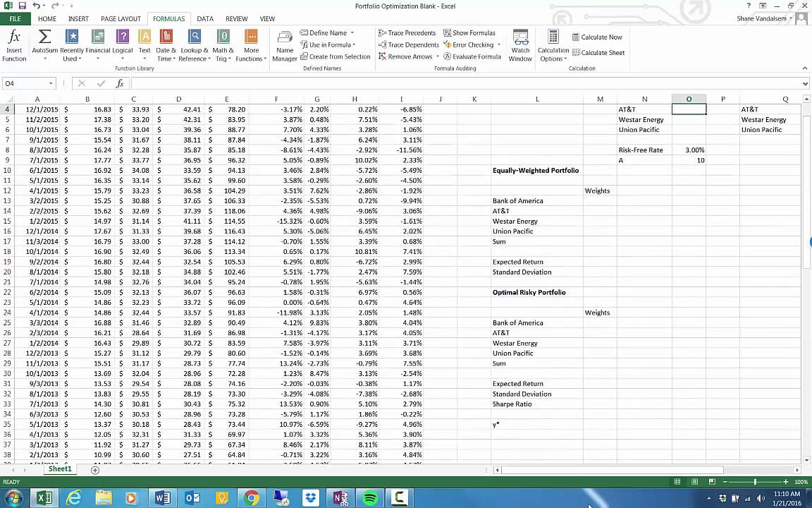Click zoom level 100% button
The width and height of the screenshot is (812, 508).
(801, 482)
